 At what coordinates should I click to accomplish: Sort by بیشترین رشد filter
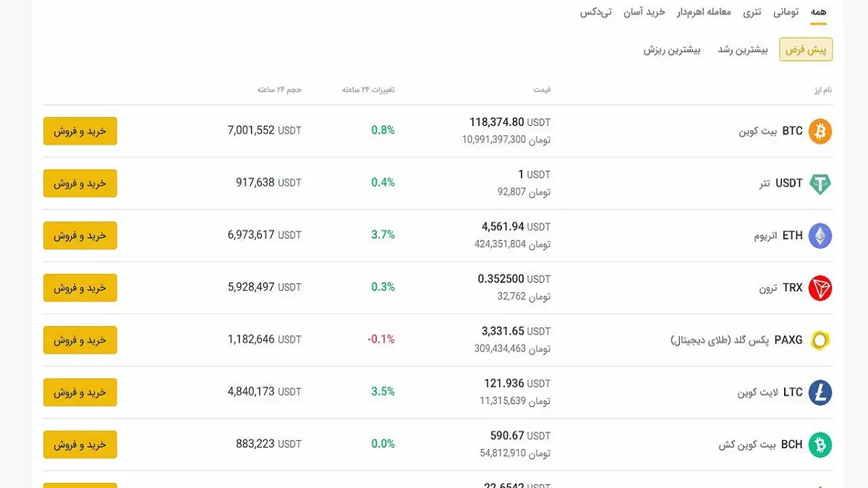coord(742,49)
